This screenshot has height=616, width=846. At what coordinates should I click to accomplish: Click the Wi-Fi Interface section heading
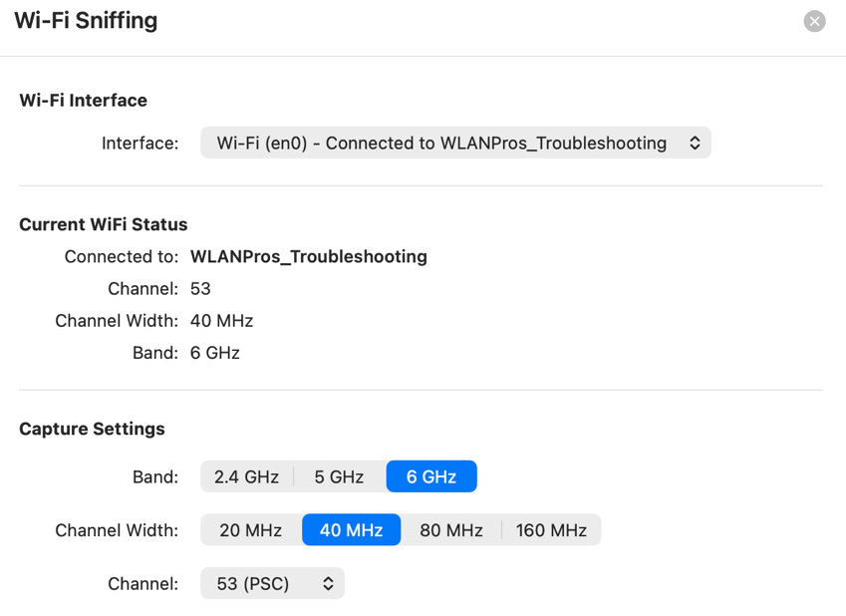(x=83, y=101)
